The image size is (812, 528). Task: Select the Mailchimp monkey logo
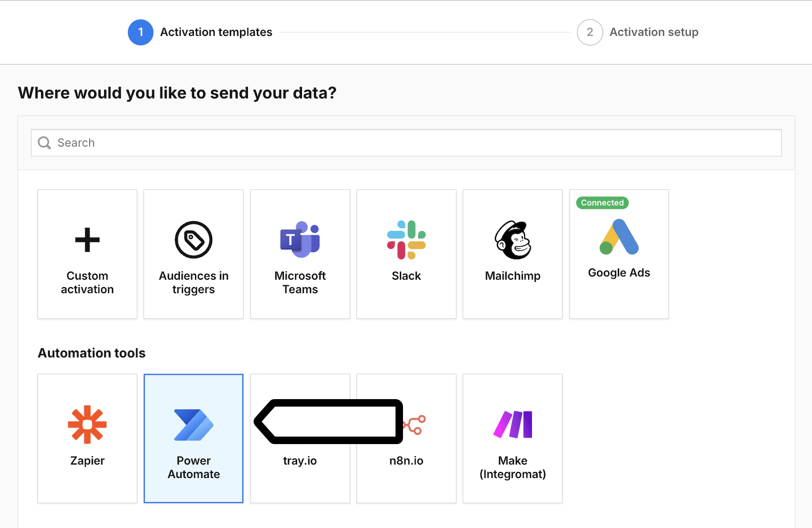513,240
